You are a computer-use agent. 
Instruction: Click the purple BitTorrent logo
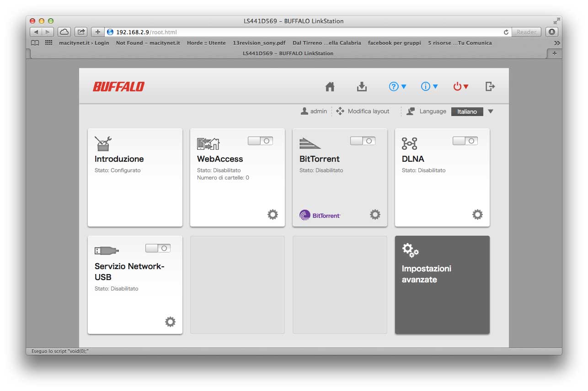(320, 215)
